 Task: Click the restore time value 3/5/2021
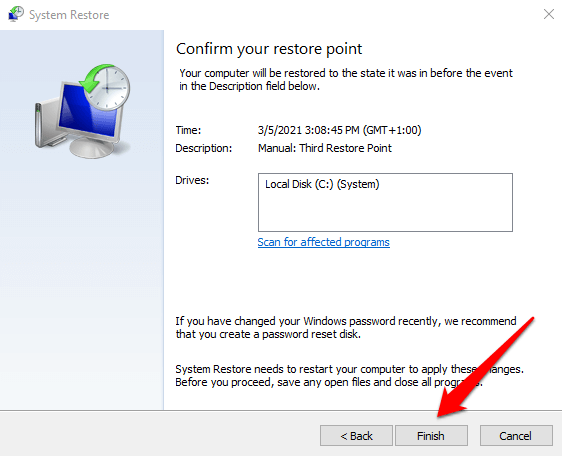pos(339,130)
